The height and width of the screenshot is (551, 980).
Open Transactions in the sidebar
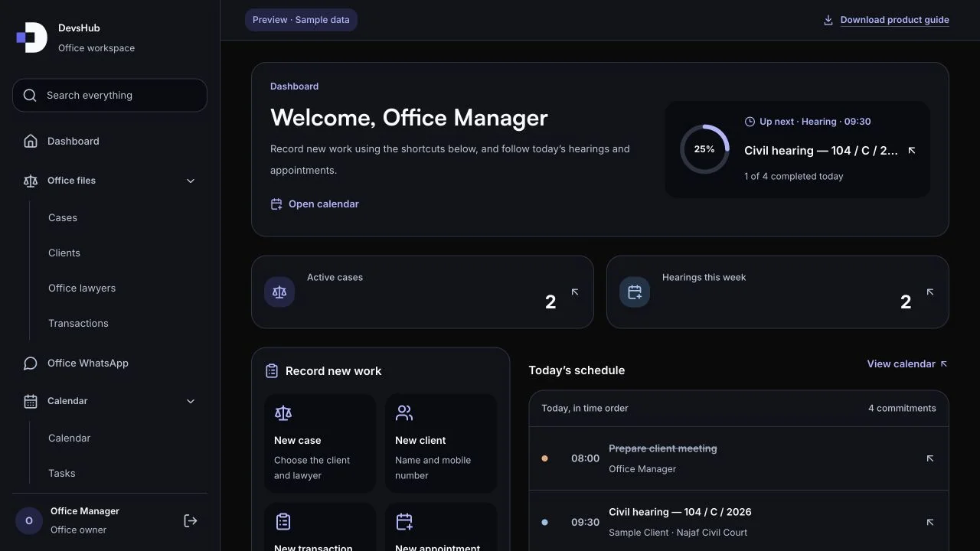click(78, 324)
